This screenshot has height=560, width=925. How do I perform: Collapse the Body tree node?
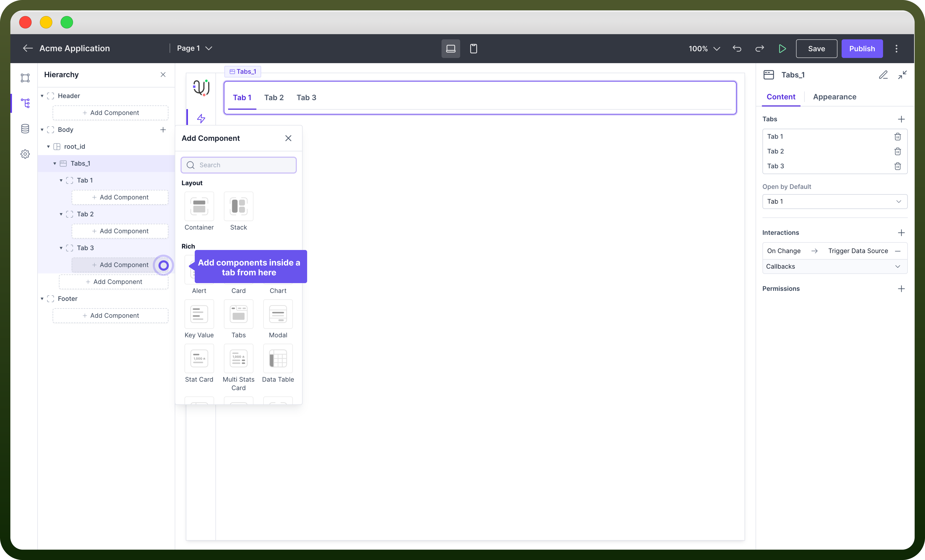(42, 130)
